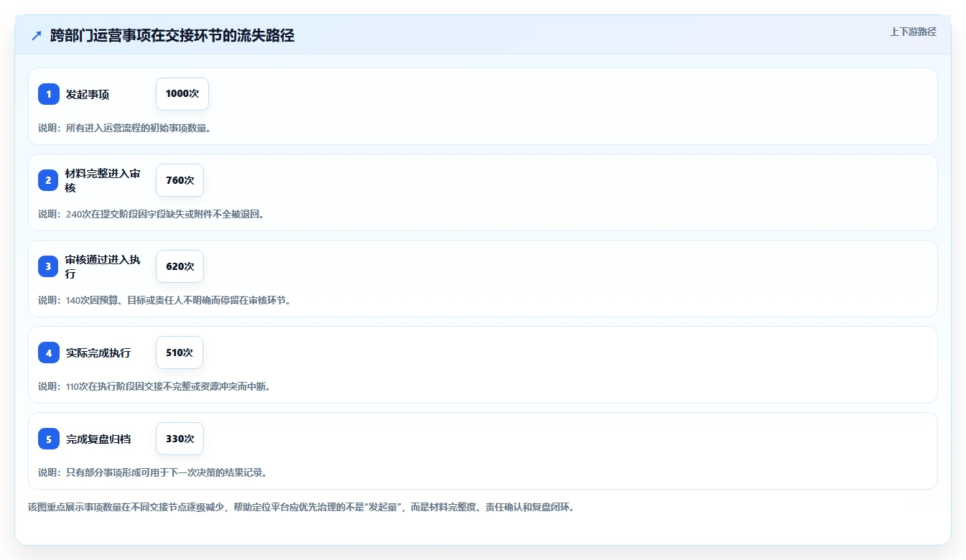The image size is (966, 560).
Task: Click the footer summary starting with 该图重点展示
Action: tap(301, 507)
